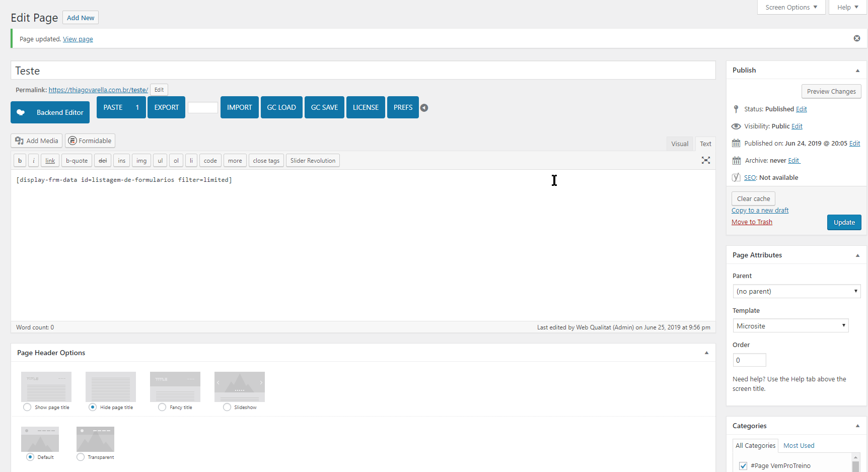
Task: Insert bold tag with b button
Action: coord(20,161)
